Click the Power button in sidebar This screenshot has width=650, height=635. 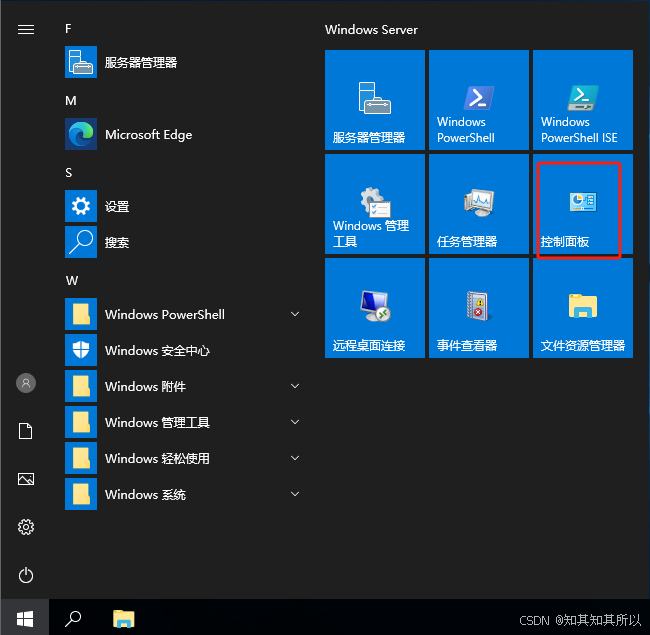coord(26,575)
